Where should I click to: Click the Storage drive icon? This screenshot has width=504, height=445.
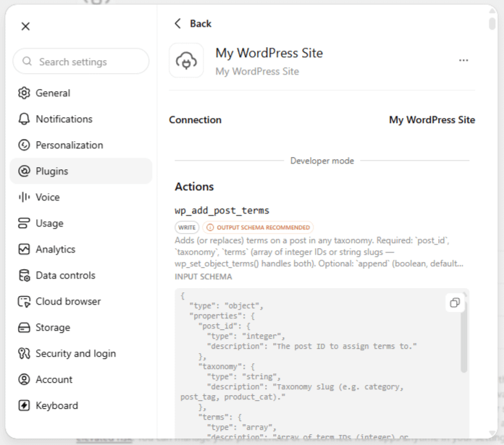point(24,328)
